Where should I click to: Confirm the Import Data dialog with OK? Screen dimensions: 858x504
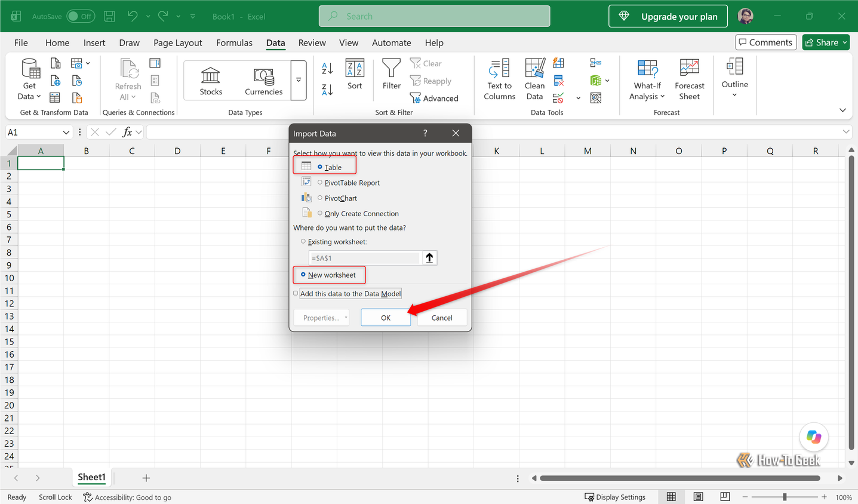click(386, 318)
